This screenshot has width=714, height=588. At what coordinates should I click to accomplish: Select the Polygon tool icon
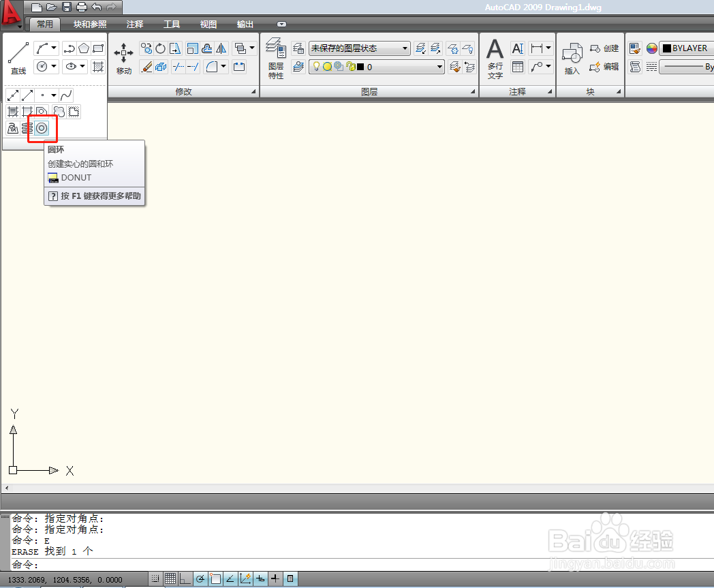pos(83,48)
